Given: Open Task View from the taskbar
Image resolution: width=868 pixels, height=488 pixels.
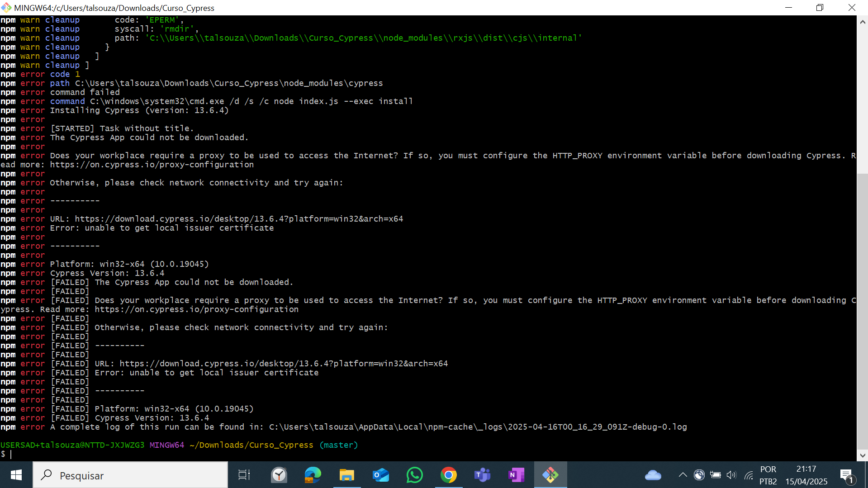Looking at the screenshot, I should pos(244,475).
